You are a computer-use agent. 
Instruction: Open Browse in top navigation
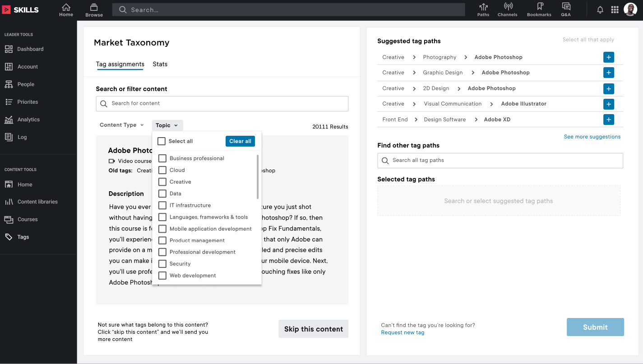click(x=94, y=10)
